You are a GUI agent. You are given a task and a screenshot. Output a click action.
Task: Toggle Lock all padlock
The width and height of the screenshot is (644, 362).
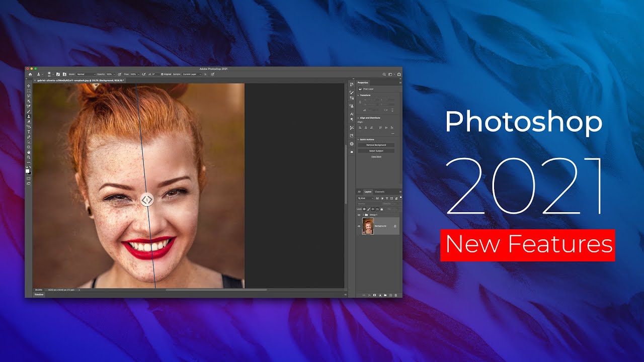click(x=381, y=209)
